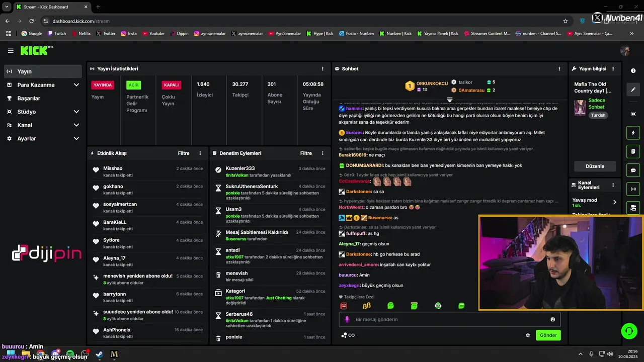Select Yayın in the left sidebar

[x=43, y=71]
